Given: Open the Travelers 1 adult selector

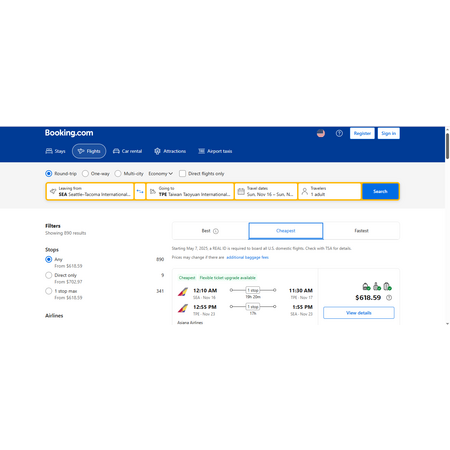Looking at the screenshot, I should (330, 191).
